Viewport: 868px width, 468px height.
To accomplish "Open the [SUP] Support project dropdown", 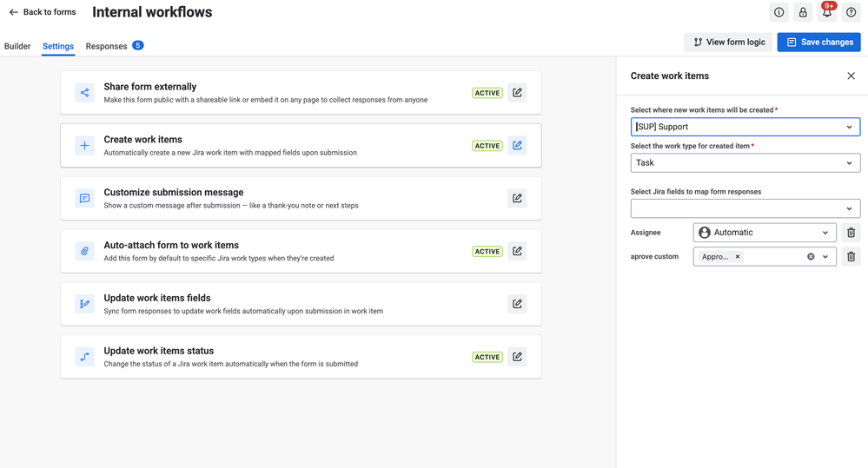I will [745, 127].
